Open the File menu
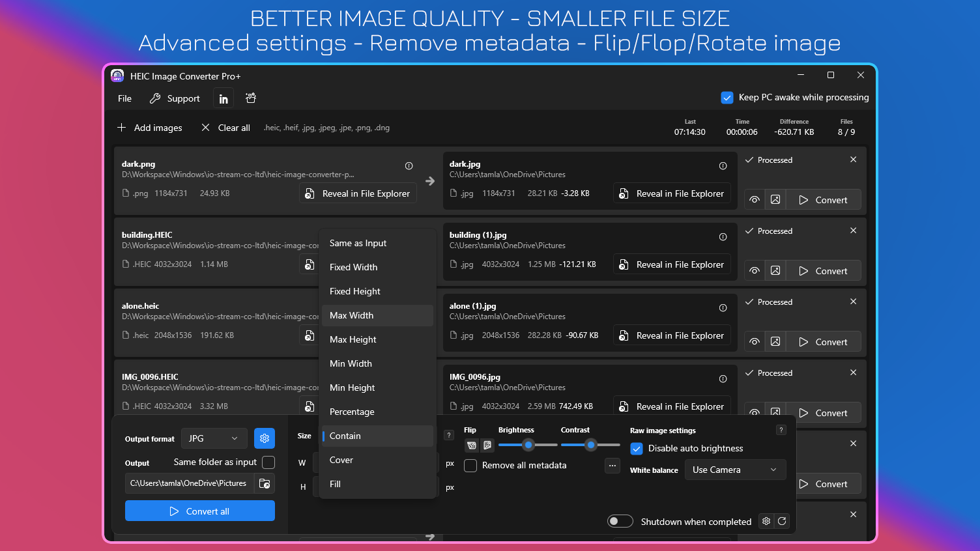Image resolution: width=980 pixels, height=551 pixels. (124, 99)
